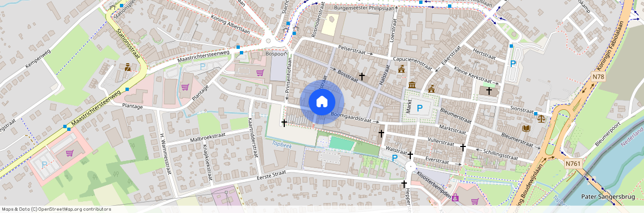This screenshot has height=213, width=644.
Task: Open the library book icon near Bleumerstraat
Action: 526,129
